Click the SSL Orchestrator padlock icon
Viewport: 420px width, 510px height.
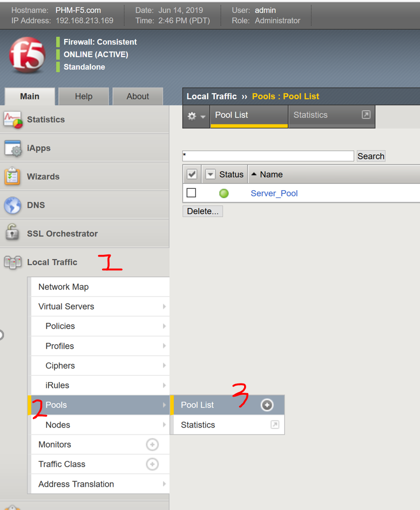13,233
